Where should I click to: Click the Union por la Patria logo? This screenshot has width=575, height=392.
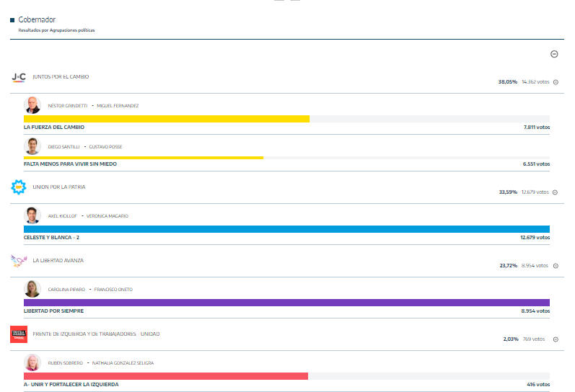point(19,187)
